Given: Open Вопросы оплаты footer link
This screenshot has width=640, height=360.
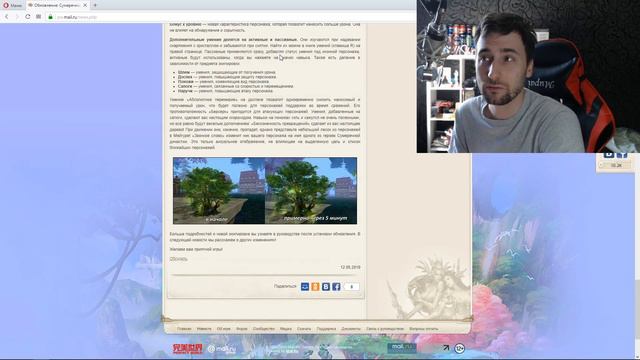Looking at the screenshot, I should tap(424, 329).
